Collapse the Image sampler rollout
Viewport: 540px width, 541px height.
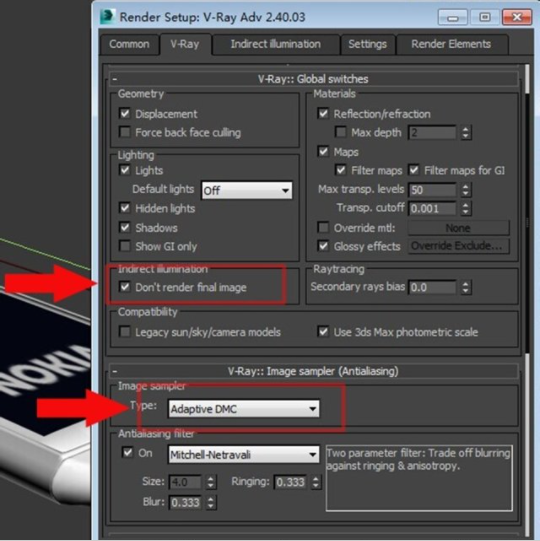[x=115, y=372]
